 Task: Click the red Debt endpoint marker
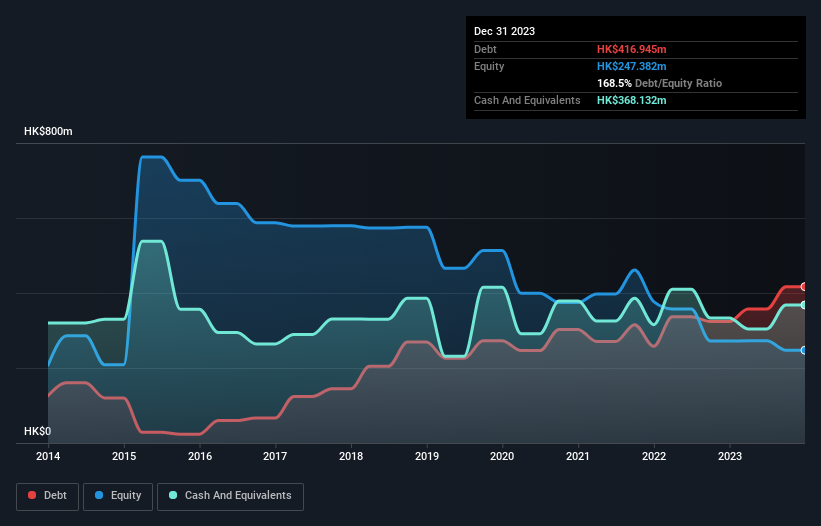coord(804,287)
